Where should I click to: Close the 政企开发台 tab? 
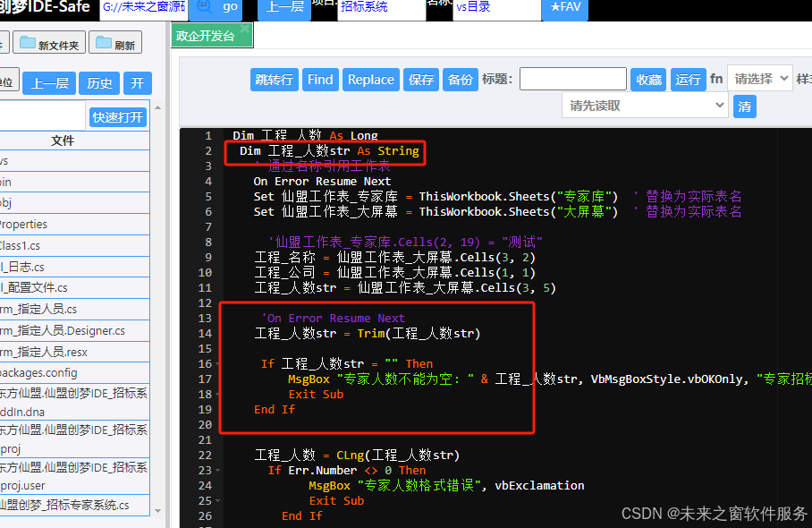click(x=245, y=29)
